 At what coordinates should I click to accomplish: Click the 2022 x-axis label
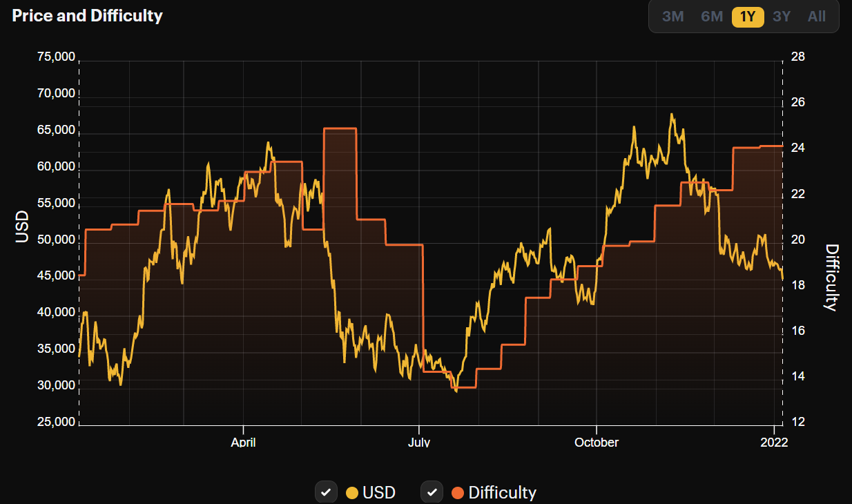click(775, 442)
